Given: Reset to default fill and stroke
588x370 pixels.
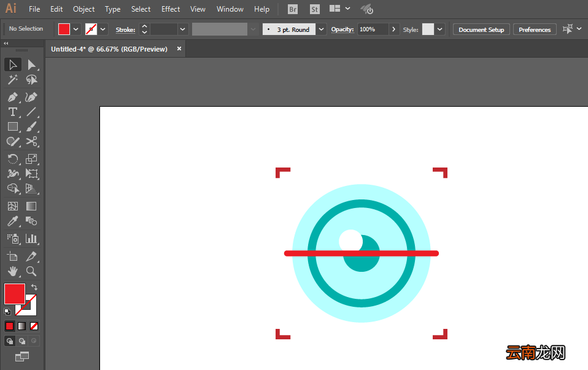Looking at the screenshot, I should pyautogui.click(x=7, y=312).
